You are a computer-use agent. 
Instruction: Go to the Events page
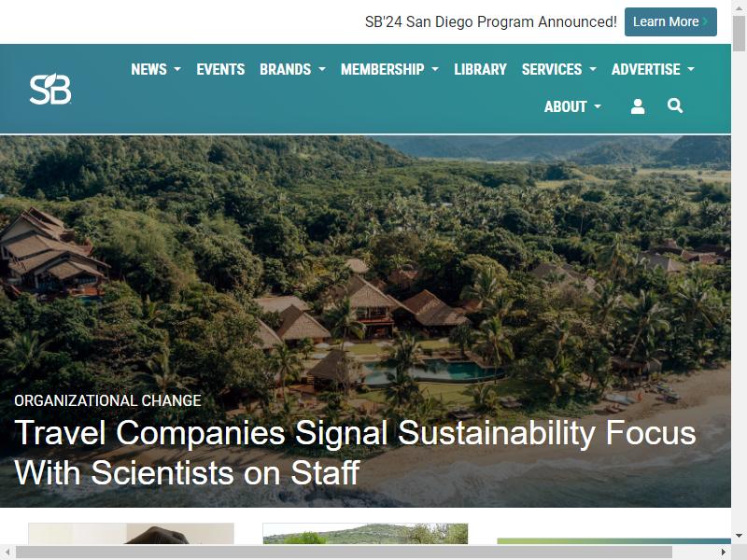coord(220,69)
